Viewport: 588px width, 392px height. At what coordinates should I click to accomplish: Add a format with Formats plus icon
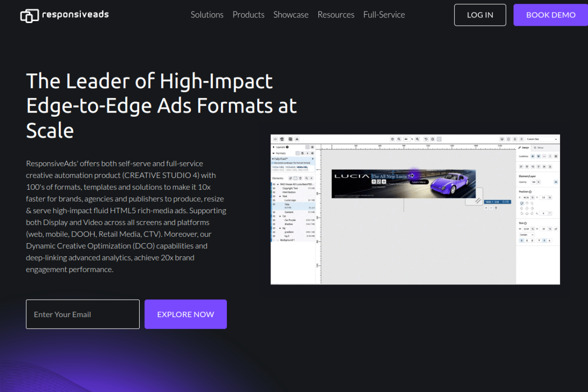tap(307, 153)
